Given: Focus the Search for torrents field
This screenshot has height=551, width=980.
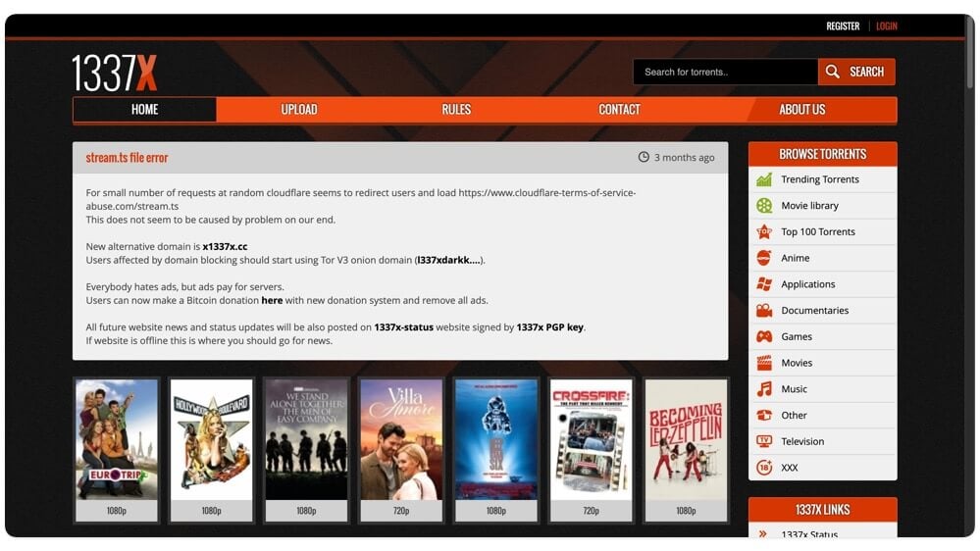Looking at the screenshot, I should 725,72.
